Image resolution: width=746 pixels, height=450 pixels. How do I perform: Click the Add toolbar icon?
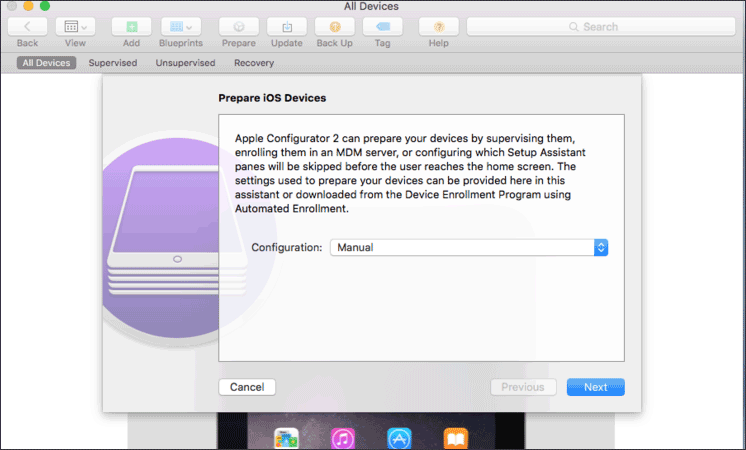click(x=131, y=27)
